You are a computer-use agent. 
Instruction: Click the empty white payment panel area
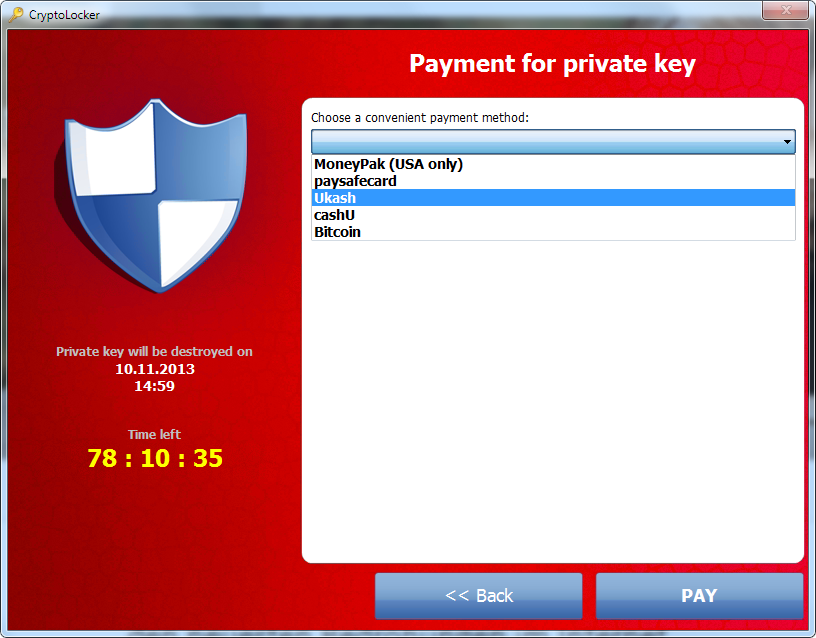tap(553, 401)
